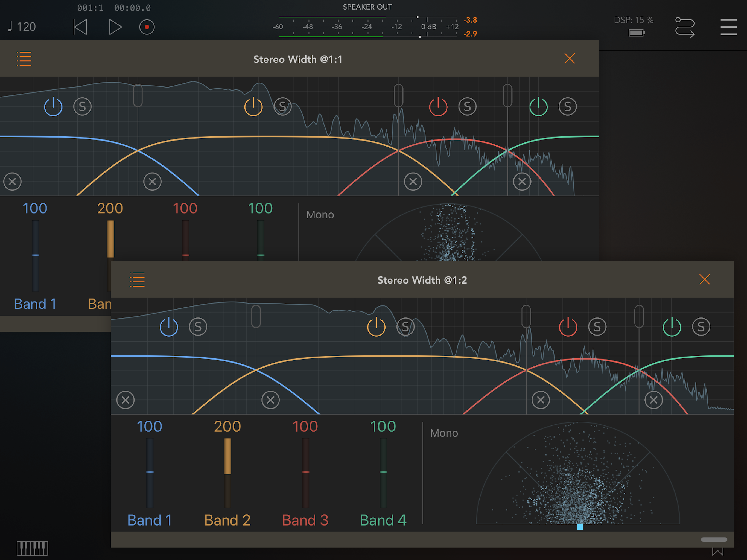Click the Mono label in the @1:2 window
Viewport: 747px width, 560px height.
pyautogui.click(x=444, y=433)
